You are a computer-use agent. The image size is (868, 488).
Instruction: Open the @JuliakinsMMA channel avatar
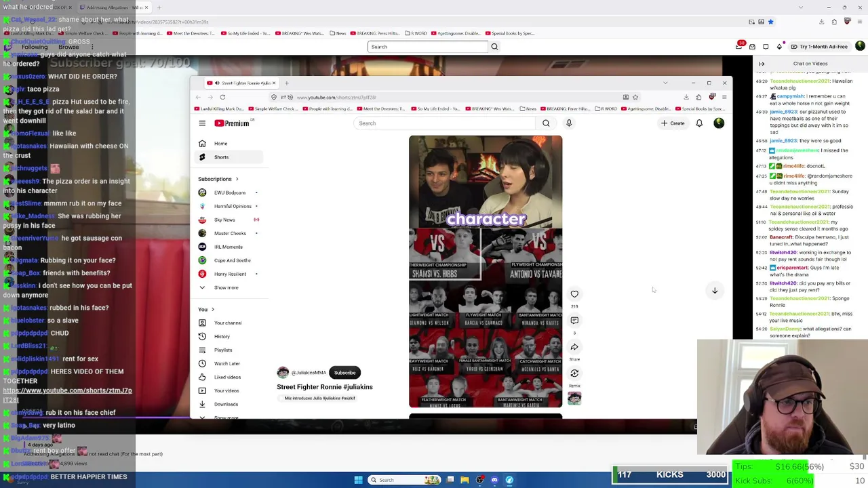[283, 373]
